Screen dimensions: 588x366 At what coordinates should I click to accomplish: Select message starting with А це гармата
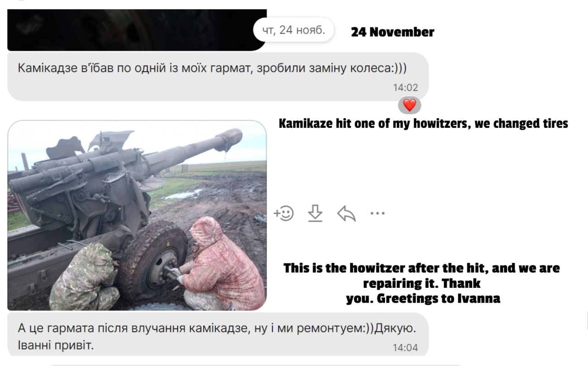pos(218,335)
